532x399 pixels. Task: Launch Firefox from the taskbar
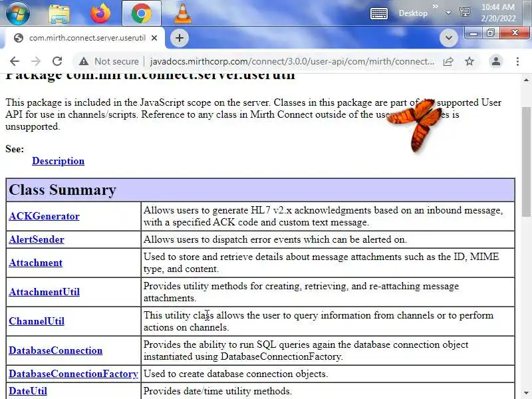[x=100, y=13]
